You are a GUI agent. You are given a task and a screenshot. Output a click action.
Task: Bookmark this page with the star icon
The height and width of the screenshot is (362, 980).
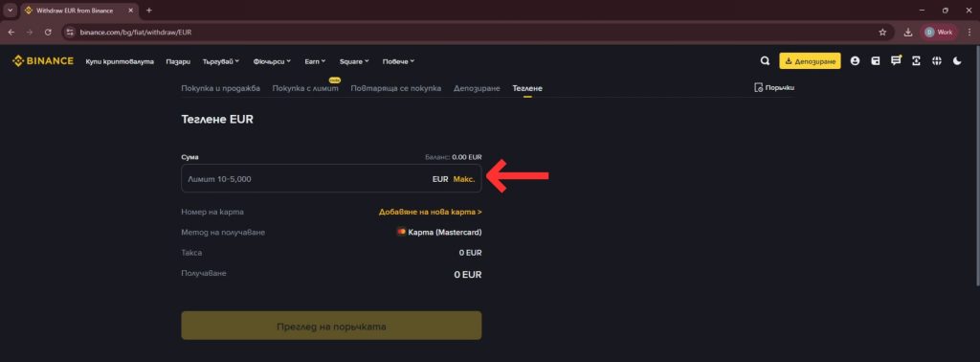882,32
